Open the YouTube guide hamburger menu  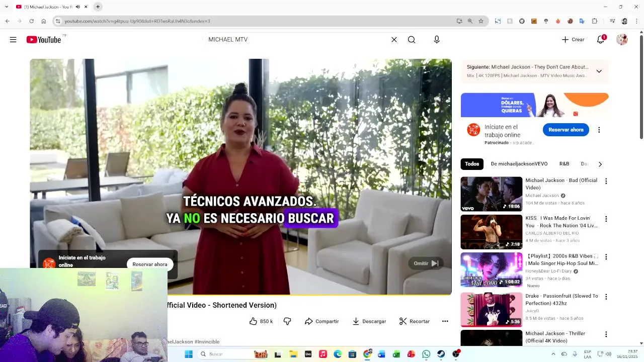point(13,40)
